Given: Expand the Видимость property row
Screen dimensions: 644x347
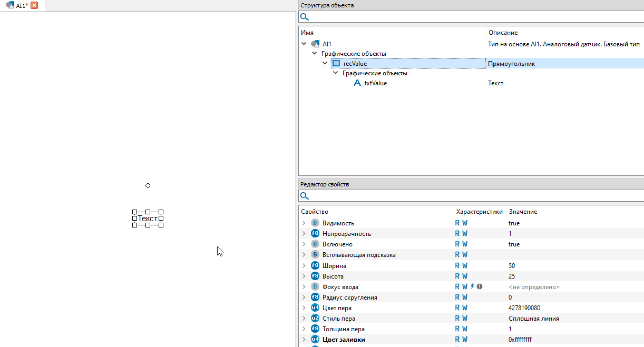Looking at the screenshot, I should click(304, 223).
